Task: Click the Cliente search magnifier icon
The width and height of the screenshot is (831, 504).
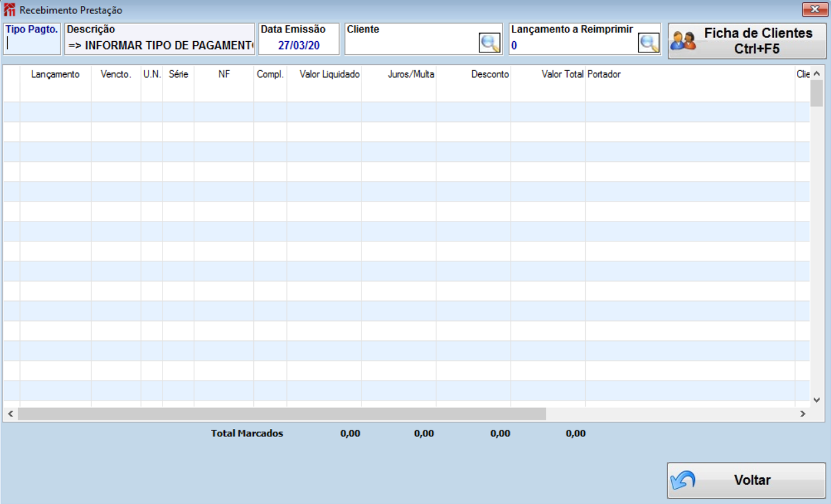Action: point(489,43)
